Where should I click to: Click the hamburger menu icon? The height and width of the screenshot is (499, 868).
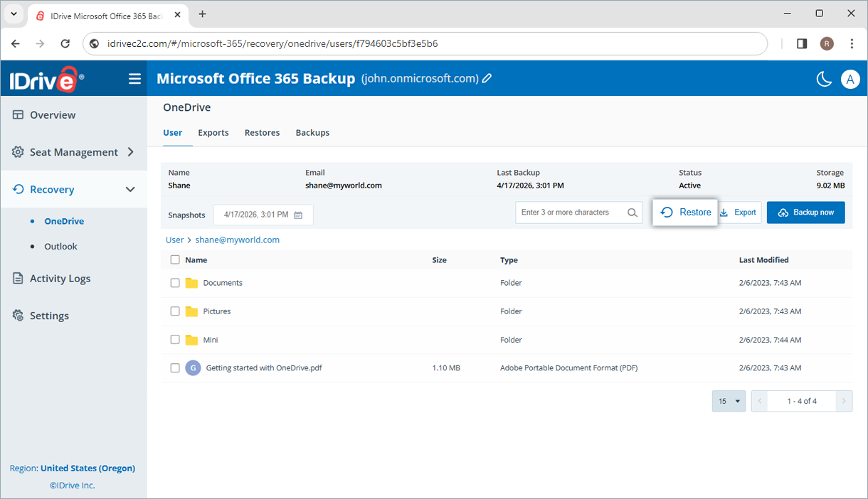coord(134,79)
